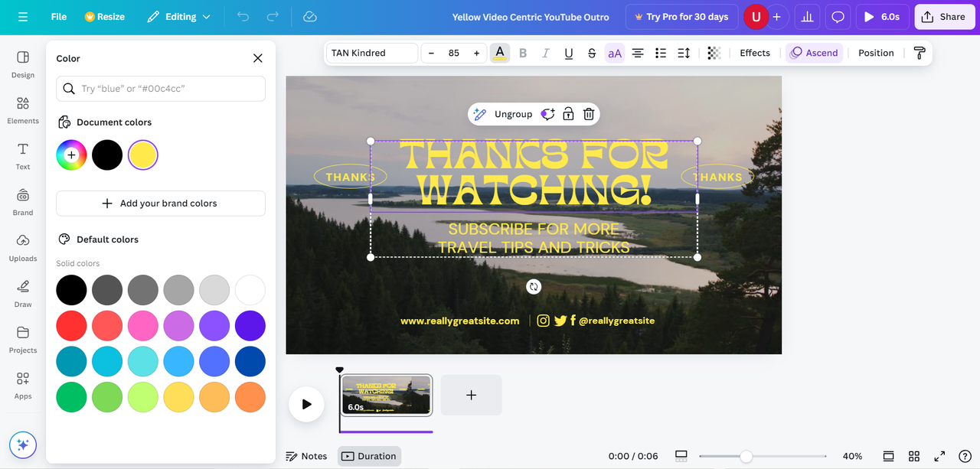Click the Resize option
This screenshot has height=469, width=980.
point(105,17)
